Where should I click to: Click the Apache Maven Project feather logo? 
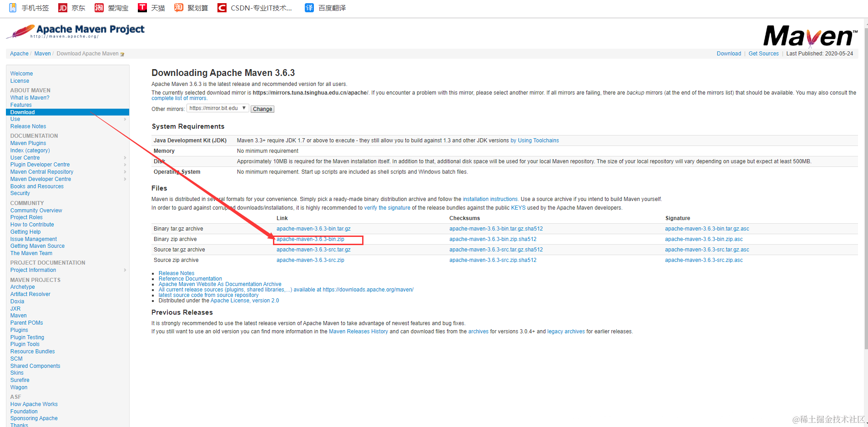75,31
